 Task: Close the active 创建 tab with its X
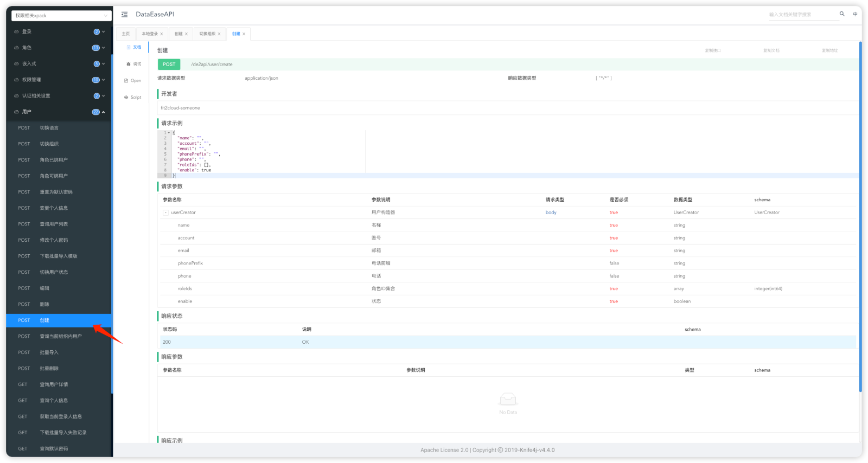point(244,34)
